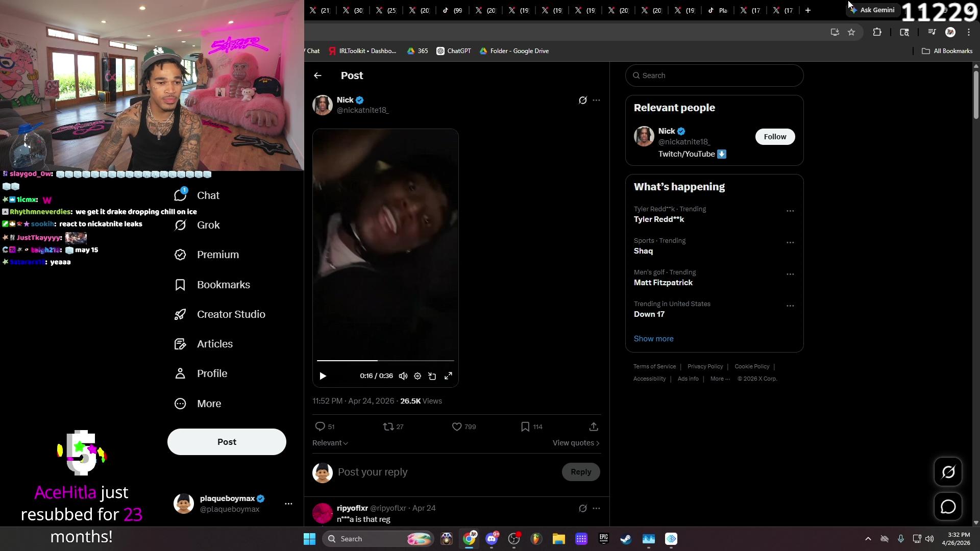The width and height of the screenshot is (980, 551).
Task: Open Grok floating button
Action: (948, 472)
